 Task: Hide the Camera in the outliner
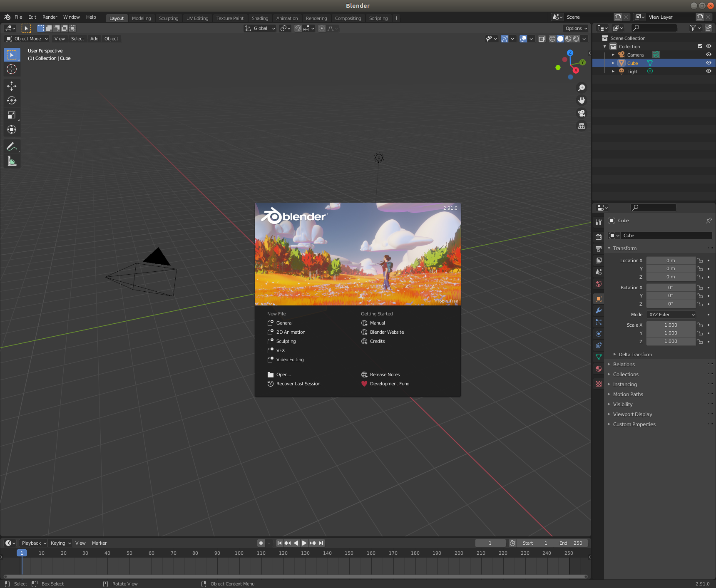pos(709,55)
